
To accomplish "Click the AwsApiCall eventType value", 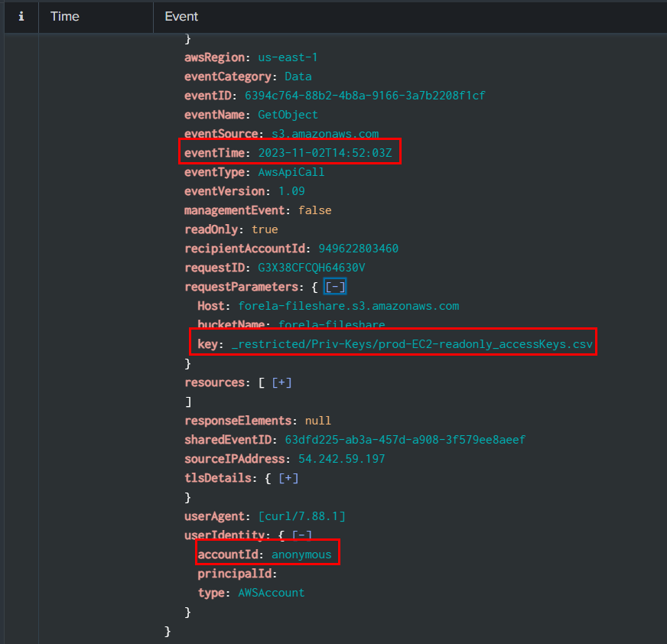I will [x=291, y=172].
